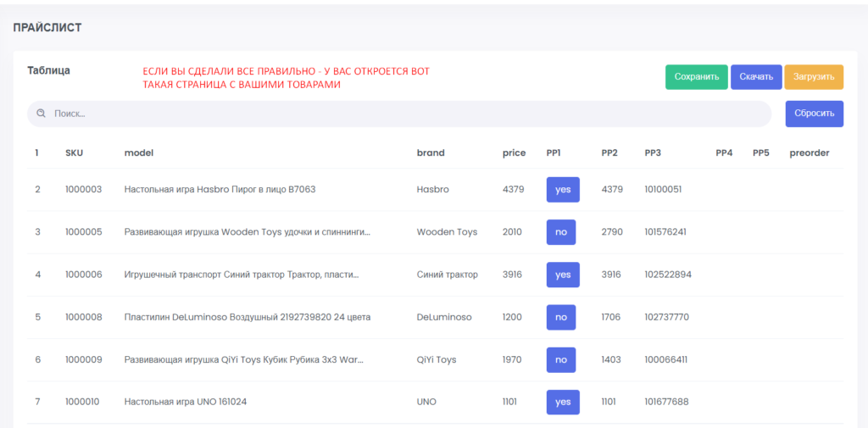Click model QiYi Toys Кубик Рубика
The height and width of the screenshot is (428, 868).
pos(244,360)
